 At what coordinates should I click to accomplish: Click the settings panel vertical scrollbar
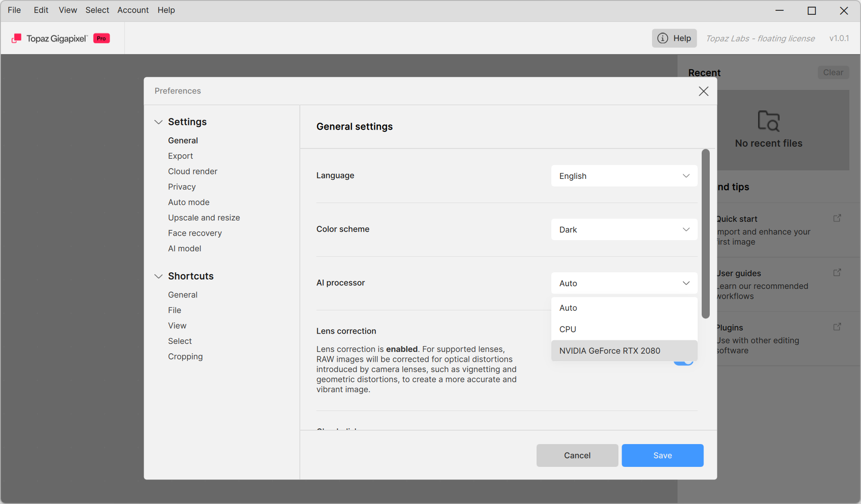coord(706,233)
